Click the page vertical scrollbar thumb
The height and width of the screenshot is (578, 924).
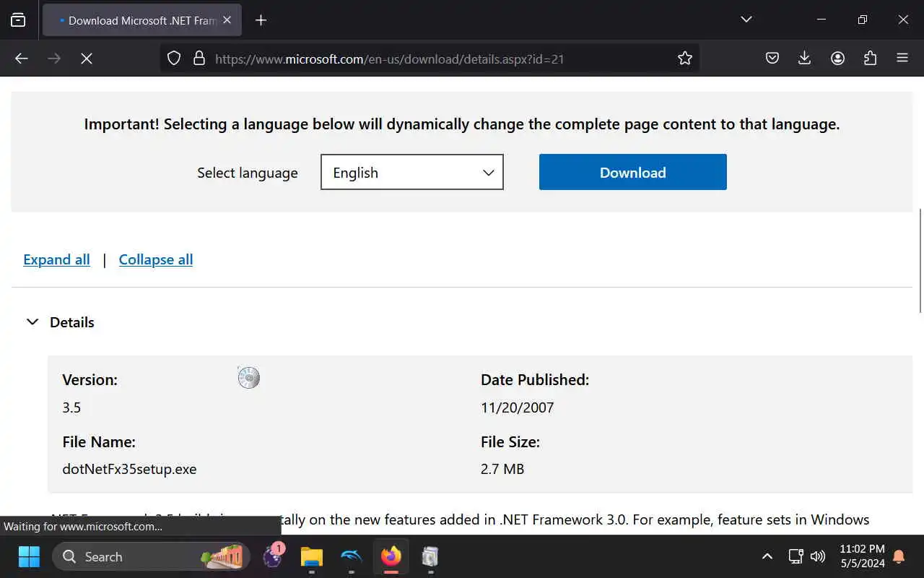click(x=920, y=260)
